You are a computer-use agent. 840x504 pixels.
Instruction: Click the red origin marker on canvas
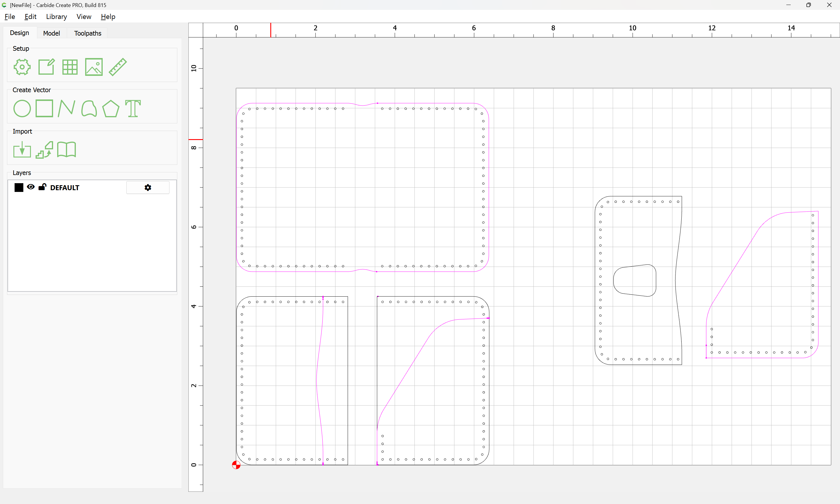[x=236, y=465]
